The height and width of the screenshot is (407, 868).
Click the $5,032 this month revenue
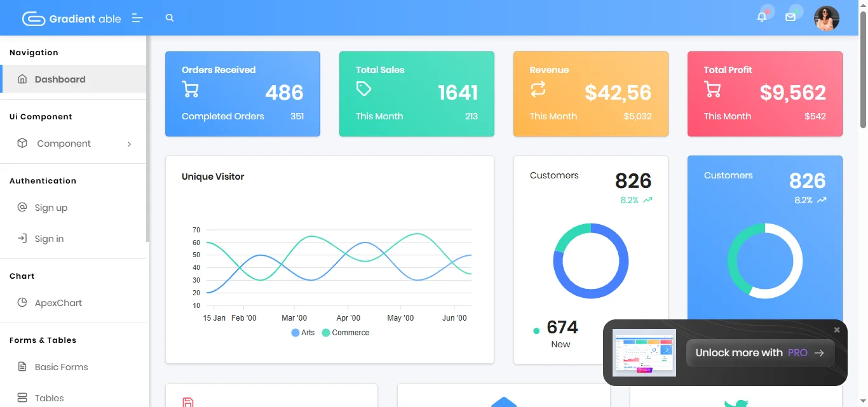click(637, 116)
